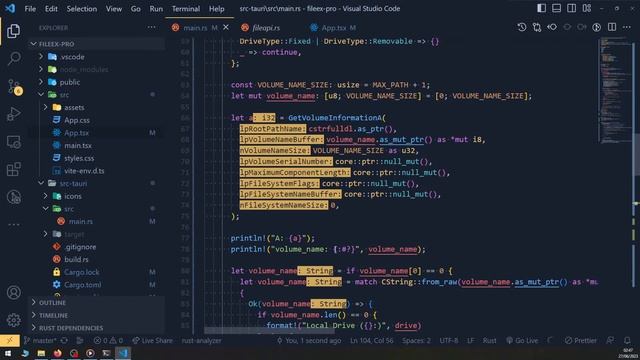This screenshot has width=640, height=360.
Task: Open the Remote Explorer view
Action: coord(13,142)
